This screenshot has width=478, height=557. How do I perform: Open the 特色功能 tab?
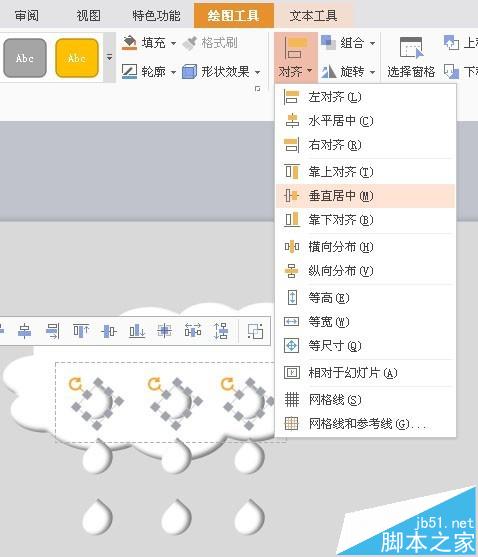pyautogui.click(x=156, y=15)
